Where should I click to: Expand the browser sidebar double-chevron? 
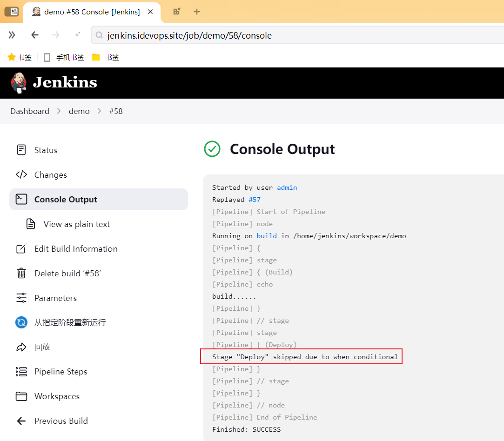pos(12,35)
